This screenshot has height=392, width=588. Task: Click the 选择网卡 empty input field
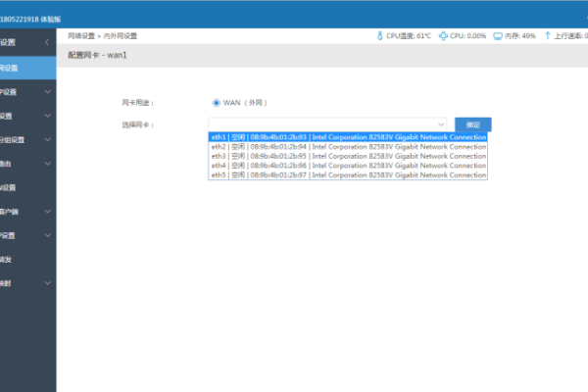pyautogui.click(x=327, y=124)
